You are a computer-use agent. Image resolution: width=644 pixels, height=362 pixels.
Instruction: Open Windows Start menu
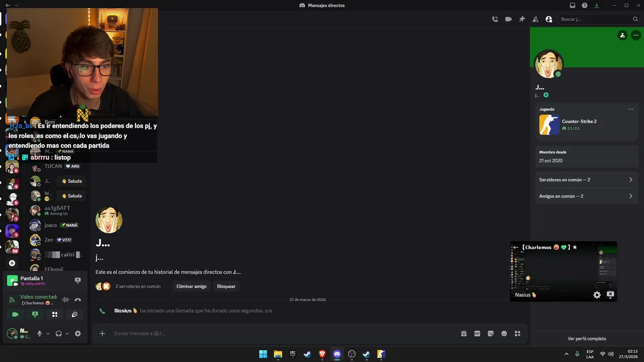coord(263,354)
